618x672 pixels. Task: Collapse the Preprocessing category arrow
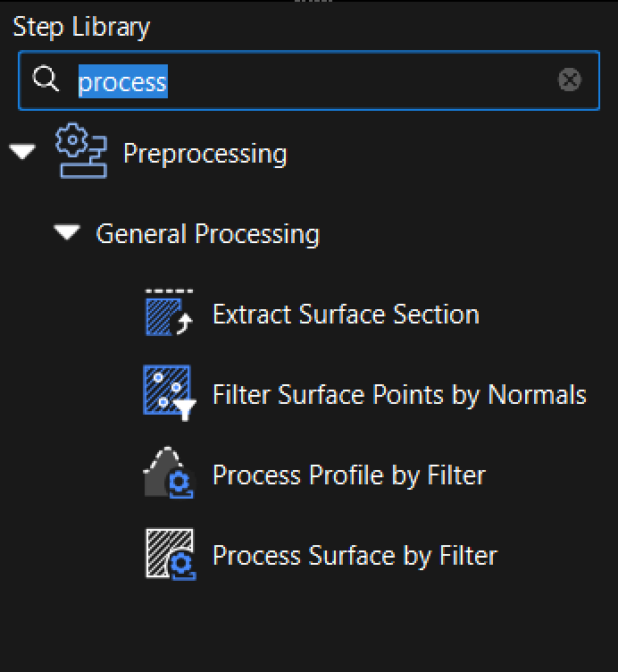[x=22, y=153]
